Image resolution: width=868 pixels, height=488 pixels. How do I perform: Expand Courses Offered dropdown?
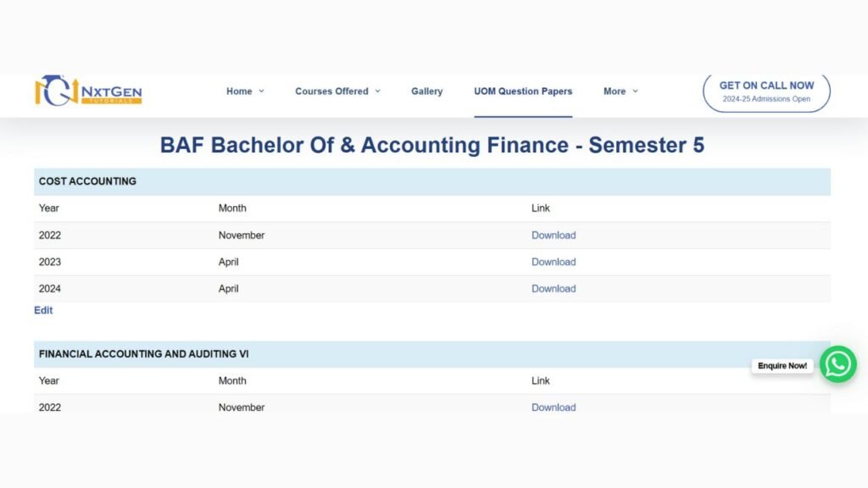[x=377, y=91]
